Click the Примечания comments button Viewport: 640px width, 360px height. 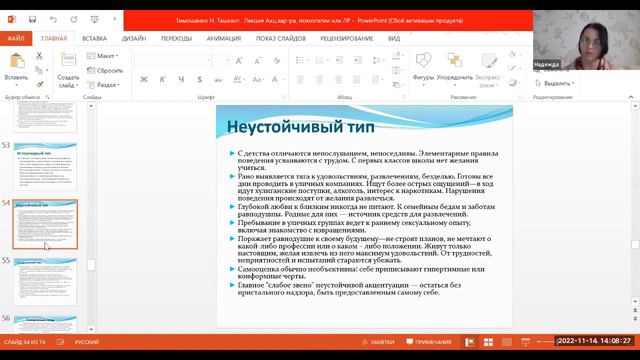coord(429,342)
